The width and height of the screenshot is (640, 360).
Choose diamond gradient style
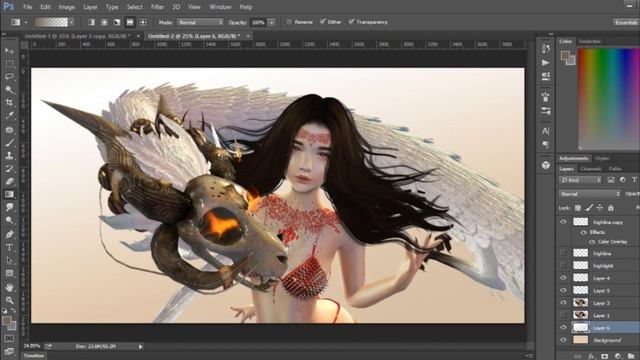pyautogui.click(x=142, y=22)
